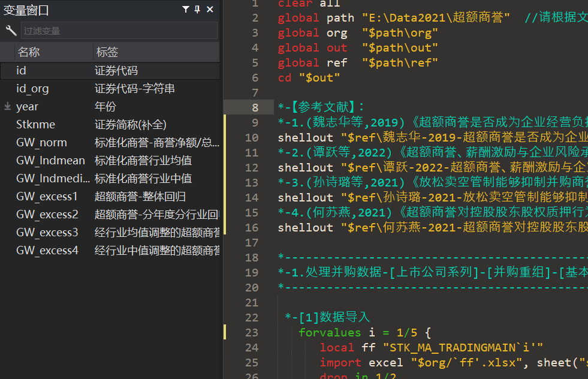Click the shellout 孙诗璐-2021 code line
The width and height of the screenshot is (588, 379).
[433, 197]
